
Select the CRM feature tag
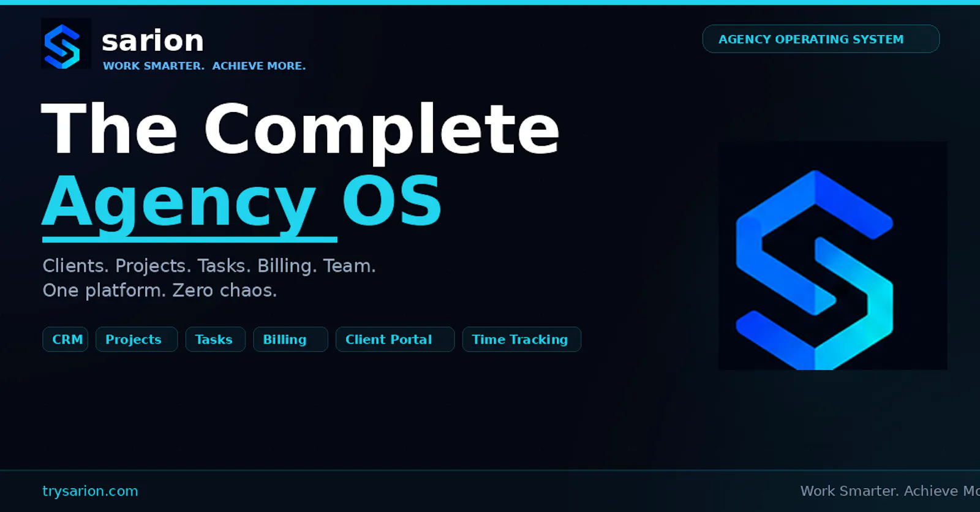(x=66, y=339)
